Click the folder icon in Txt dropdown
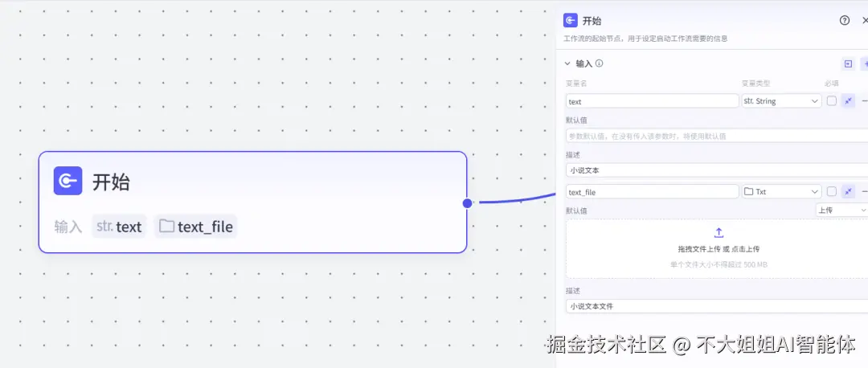The height and width of the screenshot is (368, 868). pyautogui.click(x=748, y=192)
